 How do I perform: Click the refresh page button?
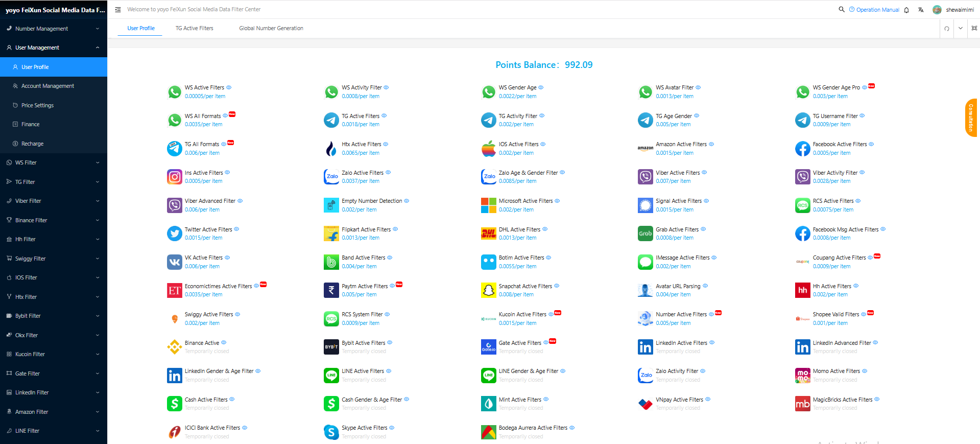(x=947, y=28)
